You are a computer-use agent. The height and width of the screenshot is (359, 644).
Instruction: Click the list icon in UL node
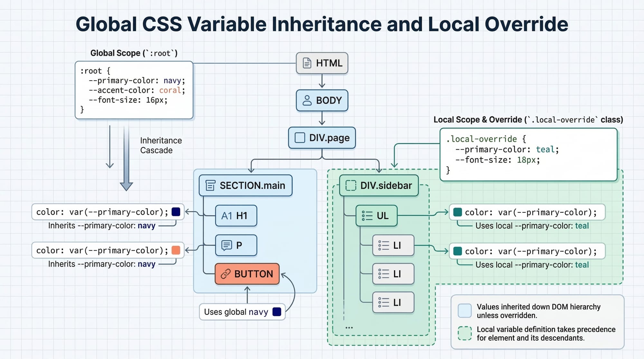pos(367,216)
